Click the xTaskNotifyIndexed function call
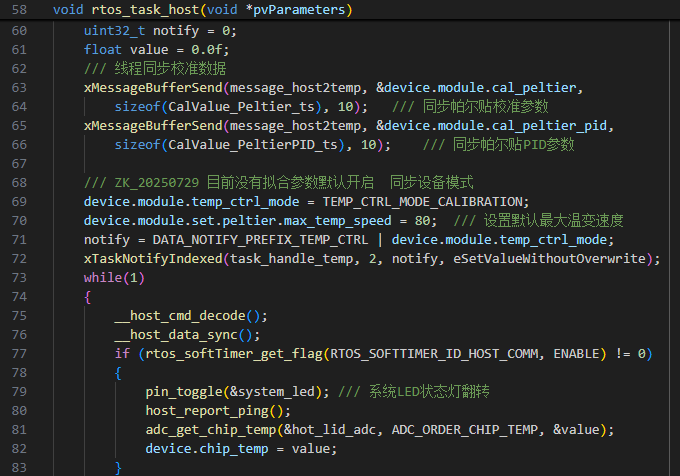The image size is (680, 476). pos(153,259)
